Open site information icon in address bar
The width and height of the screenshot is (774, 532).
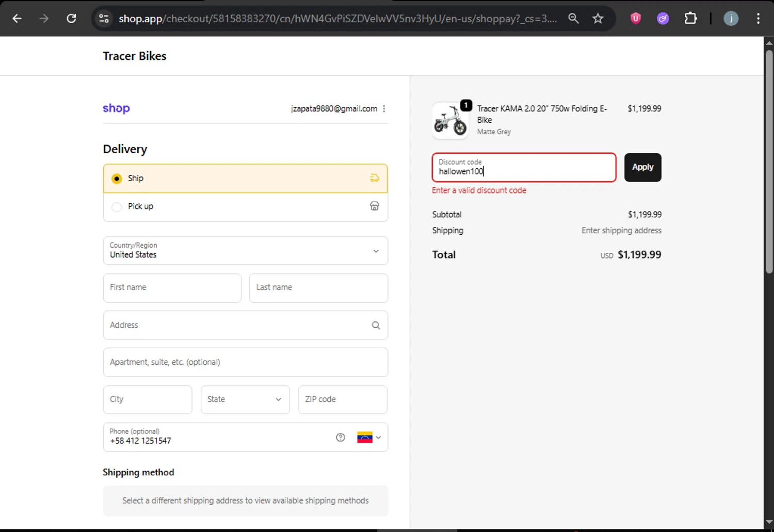pos(104,19)
